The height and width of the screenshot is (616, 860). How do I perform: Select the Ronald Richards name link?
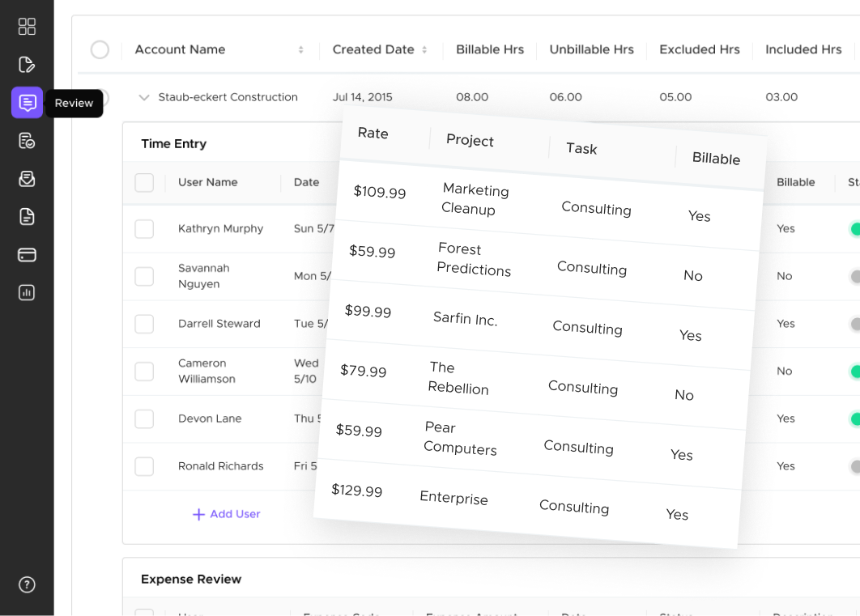220,466
